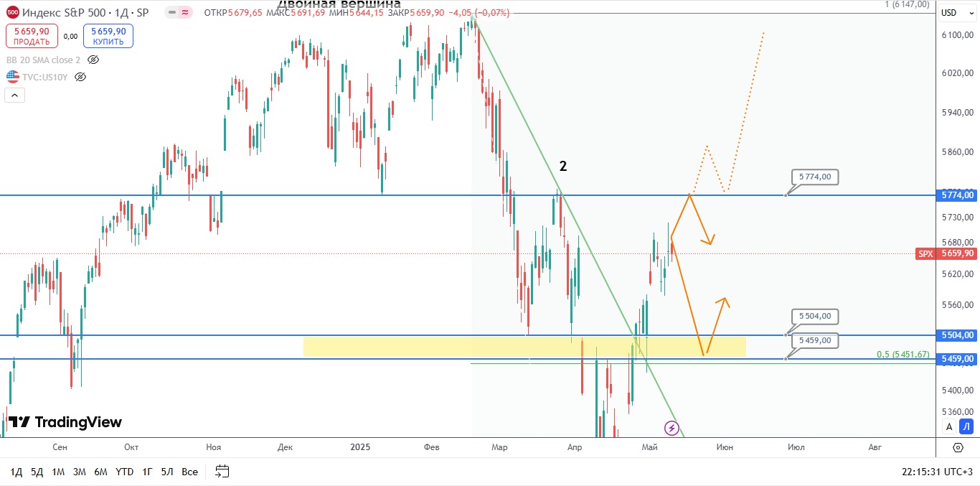
Task: Switch to the 5Д time range
Action: coord(37,472)
